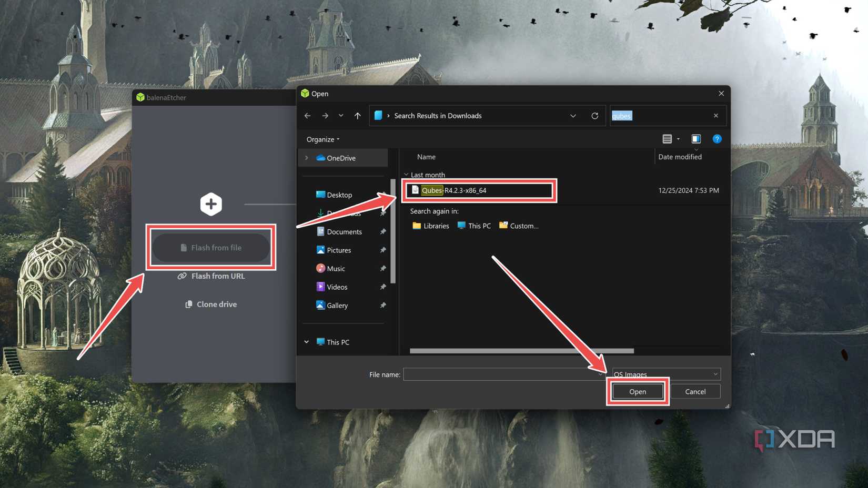This screenshot has width=868, height=488.
Task: Select Clone drive option in balenaEtcher
Action: tap(211, 304)
